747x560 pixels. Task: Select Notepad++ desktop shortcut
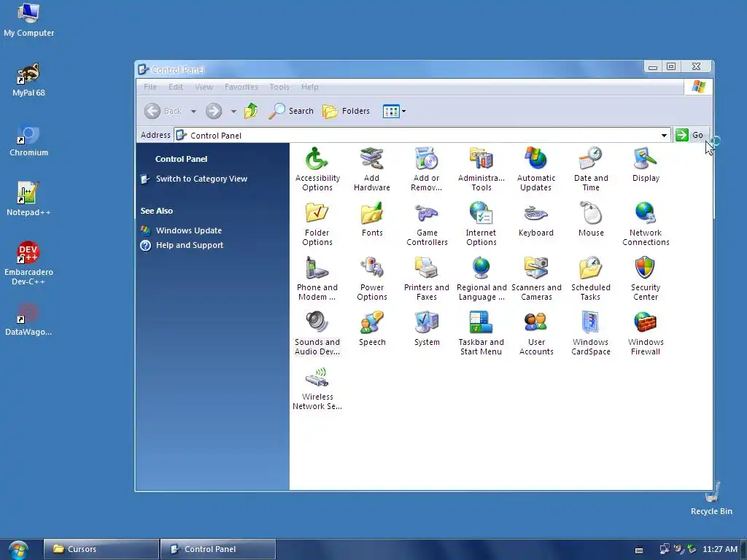click(x=28, y=199)
